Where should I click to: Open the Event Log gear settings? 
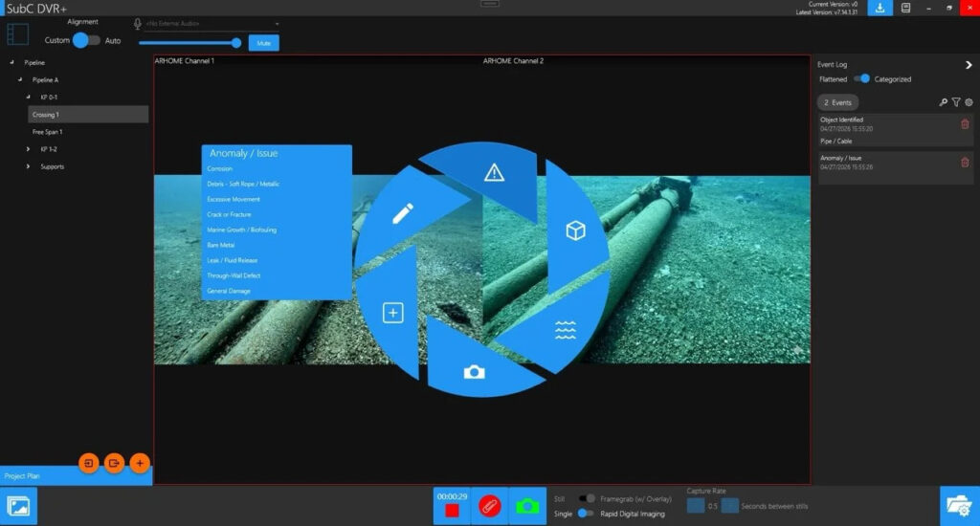coord(969,102)
